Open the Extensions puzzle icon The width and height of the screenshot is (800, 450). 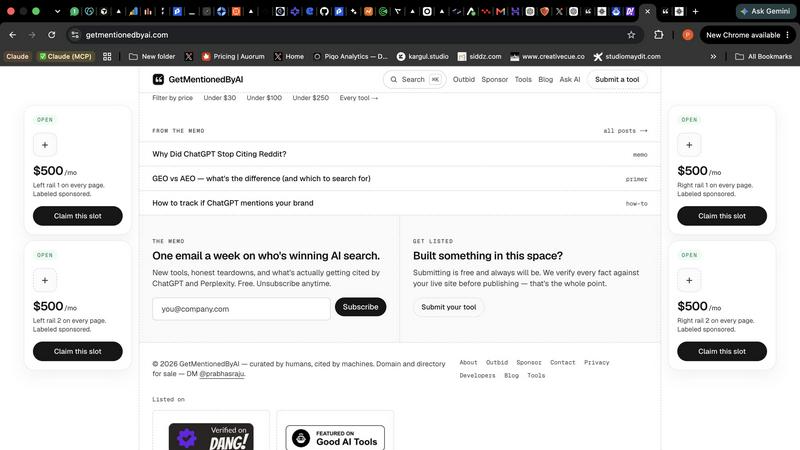tap(659, 35)
